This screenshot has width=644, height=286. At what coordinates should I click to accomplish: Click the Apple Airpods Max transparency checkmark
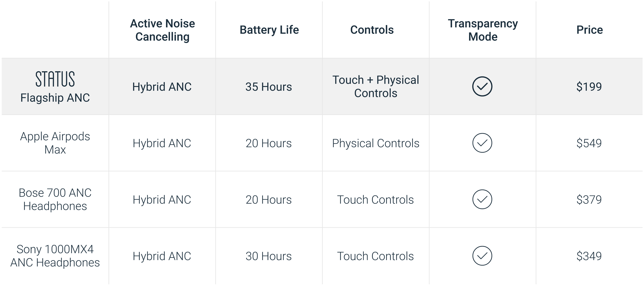tap(482, 143)
